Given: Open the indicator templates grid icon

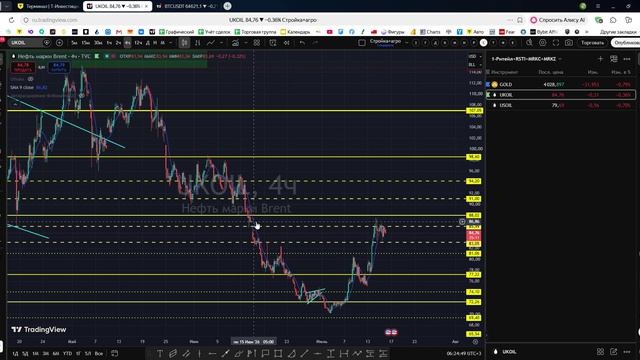Looking at the screenshot, I should click(x=256, y=43).
